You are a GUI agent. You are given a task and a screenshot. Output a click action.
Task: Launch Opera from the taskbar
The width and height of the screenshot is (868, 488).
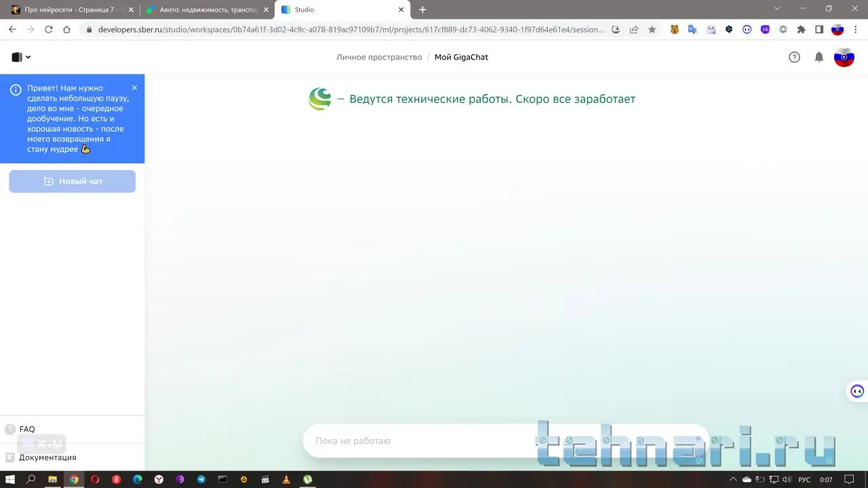coord(95,479)
